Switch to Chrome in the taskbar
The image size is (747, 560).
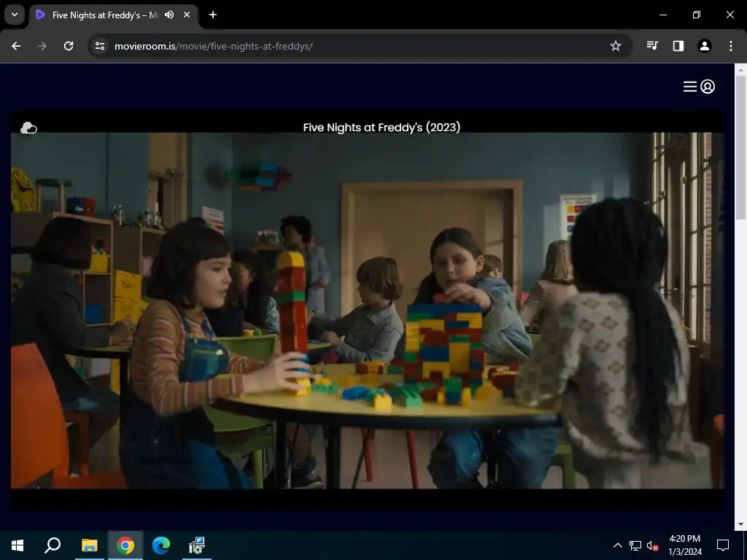tap(125, 545)
